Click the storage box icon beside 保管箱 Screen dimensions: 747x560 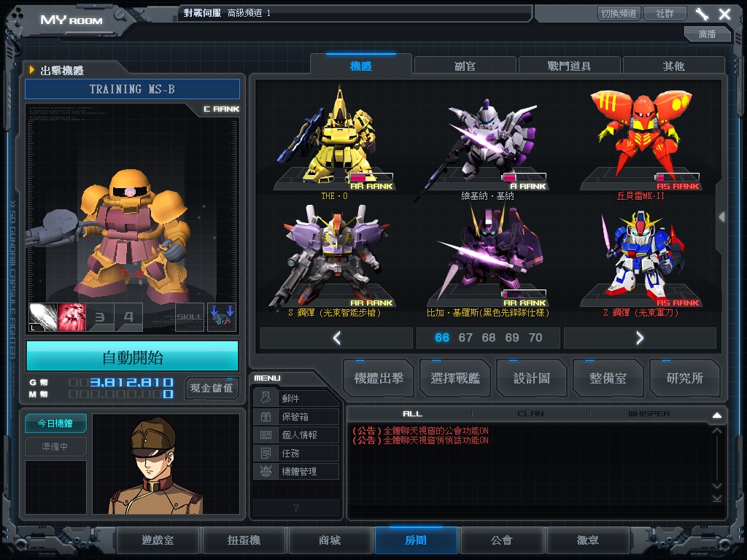tap(266, 416)
